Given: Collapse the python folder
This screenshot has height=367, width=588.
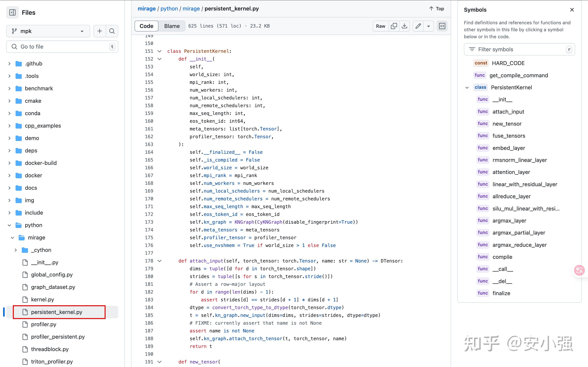Looking at the screenshot, I should (10, 225).
